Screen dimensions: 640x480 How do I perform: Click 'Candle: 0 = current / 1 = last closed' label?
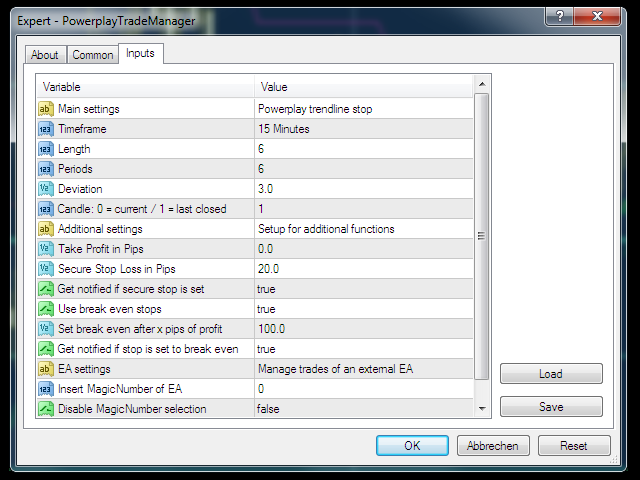tap(142, 209)
